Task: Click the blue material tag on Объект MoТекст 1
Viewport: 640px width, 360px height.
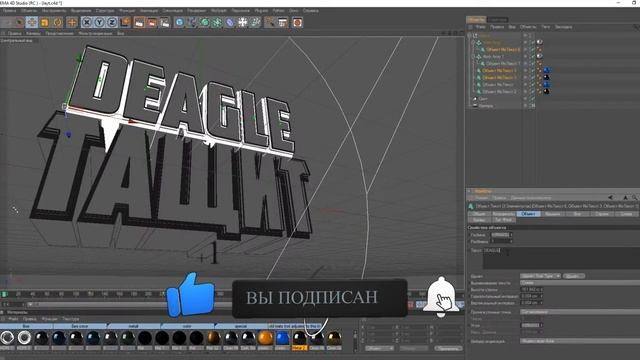Action: 546,70
